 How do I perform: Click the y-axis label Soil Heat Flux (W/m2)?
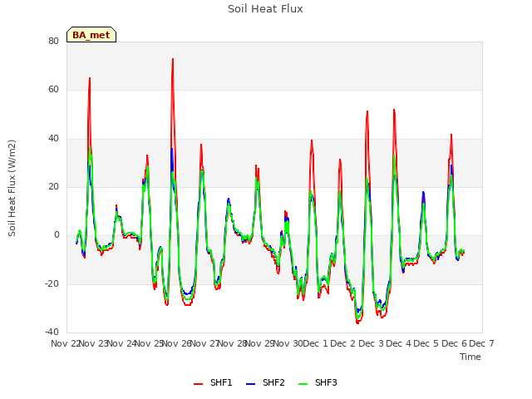pos(12,188)
